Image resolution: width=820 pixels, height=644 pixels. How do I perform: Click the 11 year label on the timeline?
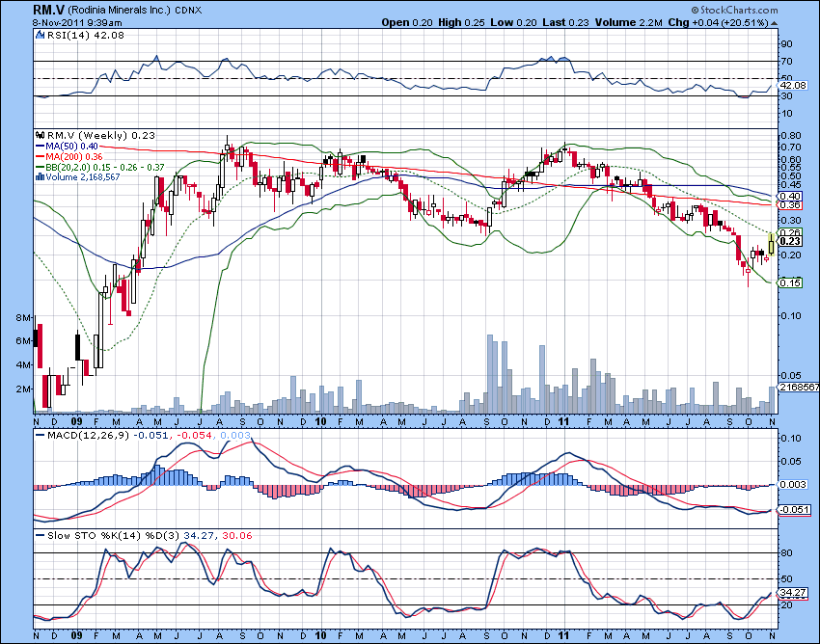click(561, 421)
